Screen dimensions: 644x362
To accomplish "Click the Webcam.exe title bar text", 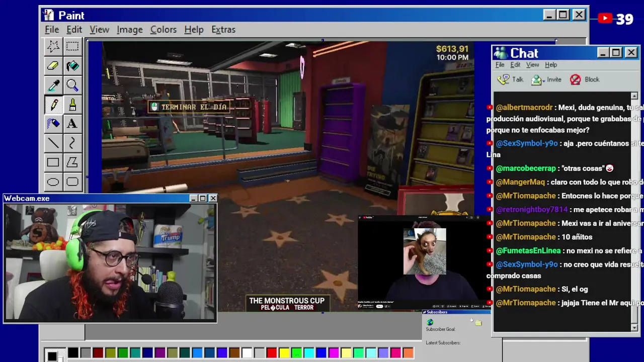I will pyautogui.click(x=27, y=199).
